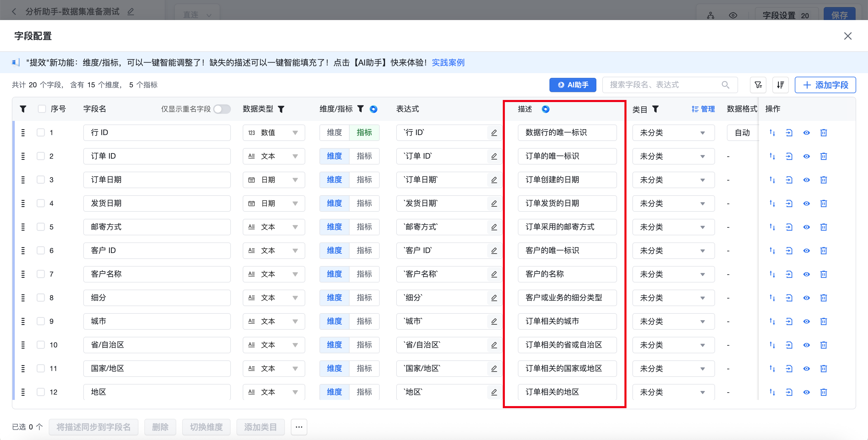This screenshot has height=440, width=868.
Task: Click the filter funnel before 序号 header
Action: point(23,109)
